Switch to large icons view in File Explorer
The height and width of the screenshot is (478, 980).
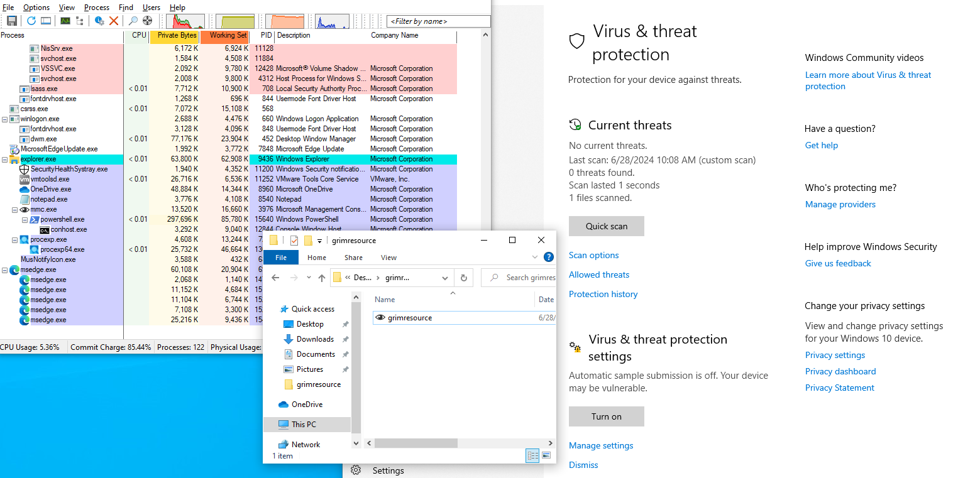546,455
